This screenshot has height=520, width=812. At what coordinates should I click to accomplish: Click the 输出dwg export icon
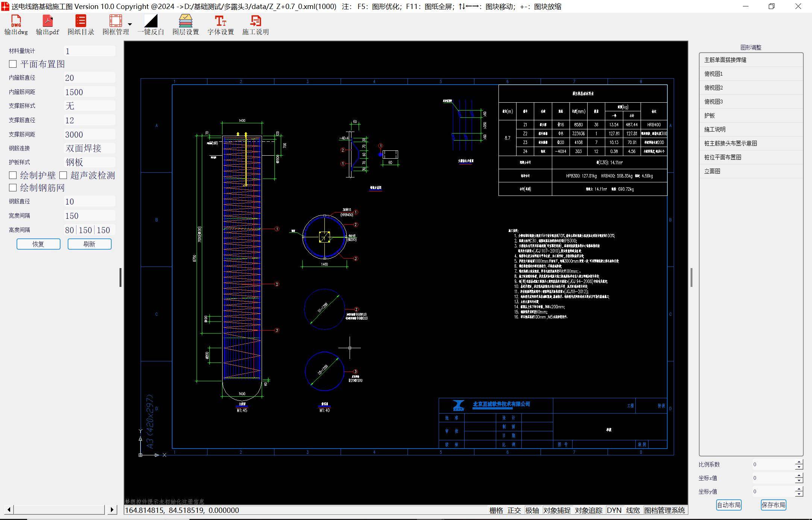(16, 21)
